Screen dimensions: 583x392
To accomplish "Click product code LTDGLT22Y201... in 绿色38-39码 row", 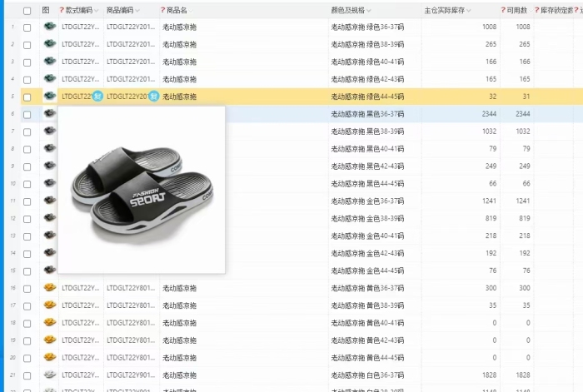I will click(x=131, y=44).
